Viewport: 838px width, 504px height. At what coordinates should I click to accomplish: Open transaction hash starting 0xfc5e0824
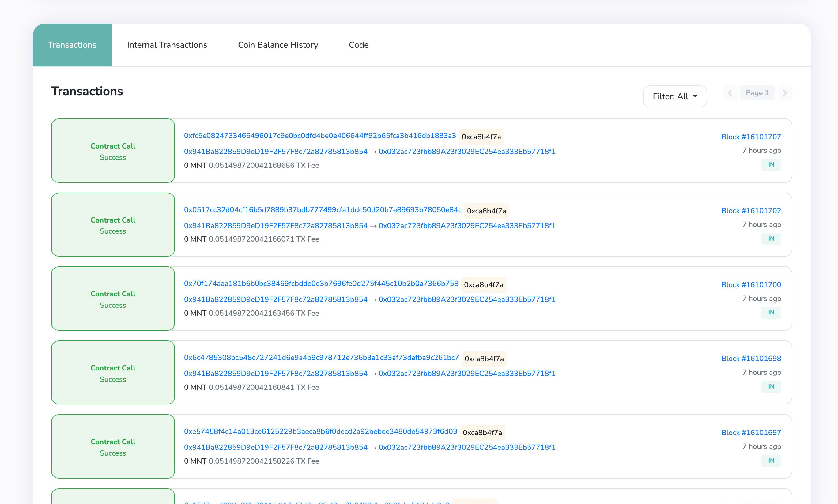320,136
